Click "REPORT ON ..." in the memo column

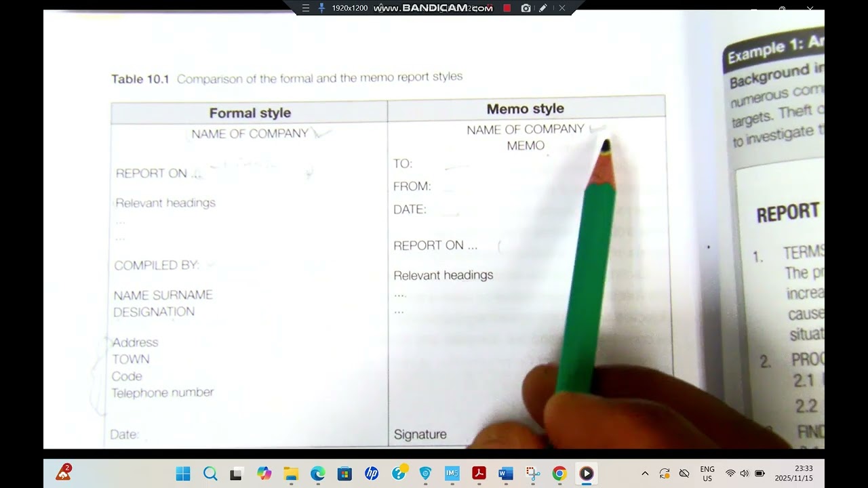click(435, 245)
